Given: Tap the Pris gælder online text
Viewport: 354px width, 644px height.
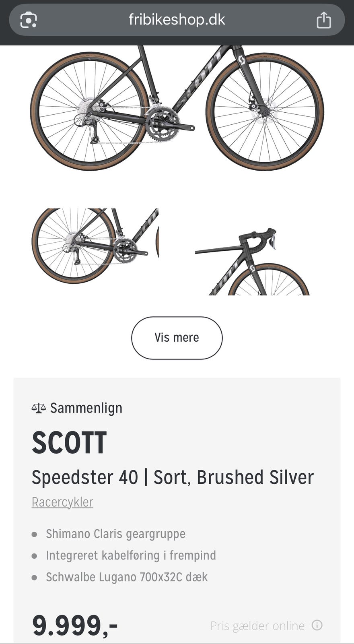Looking at the screenshot, I should 257,625.
